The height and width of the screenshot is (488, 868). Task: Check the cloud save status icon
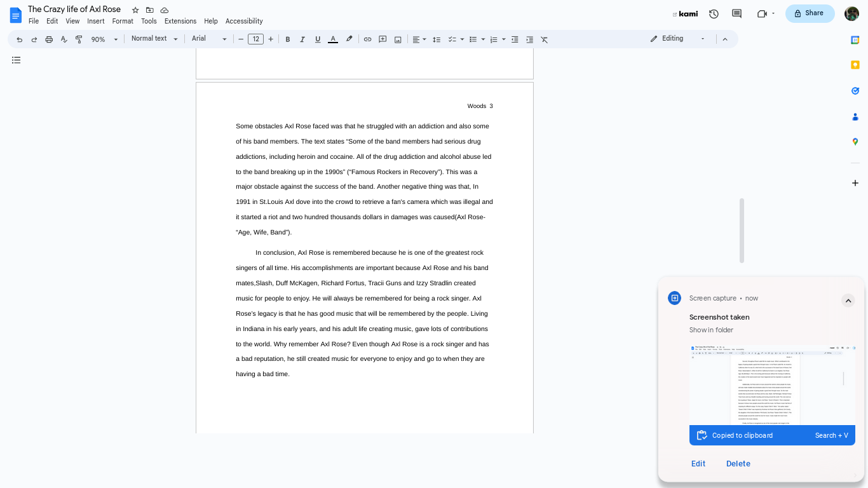pos(165,10)
